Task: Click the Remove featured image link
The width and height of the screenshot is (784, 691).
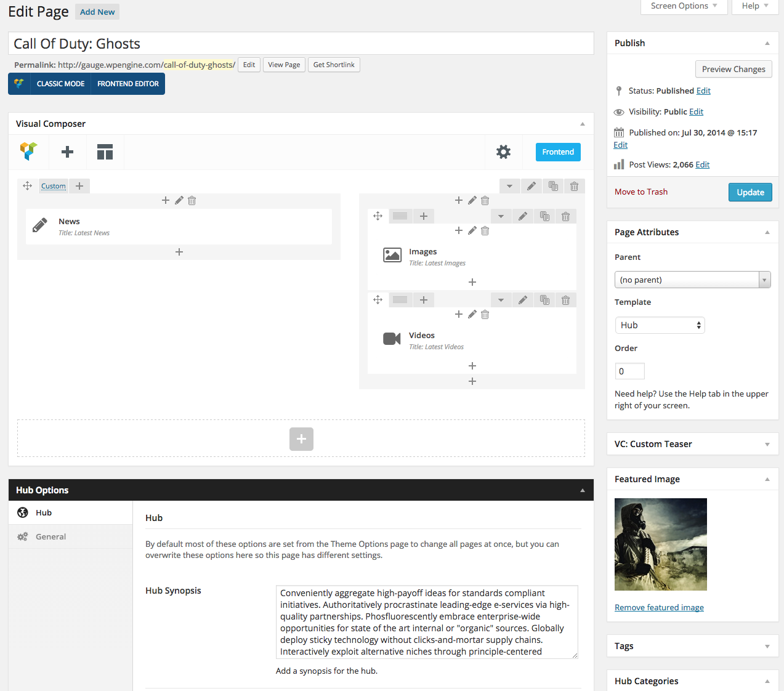Action: [659, 607]
